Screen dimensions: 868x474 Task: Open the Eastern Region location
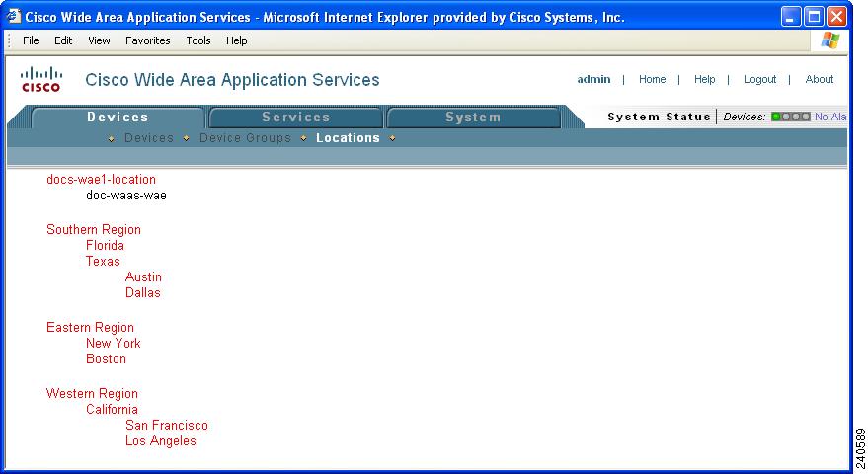point(90,328)
